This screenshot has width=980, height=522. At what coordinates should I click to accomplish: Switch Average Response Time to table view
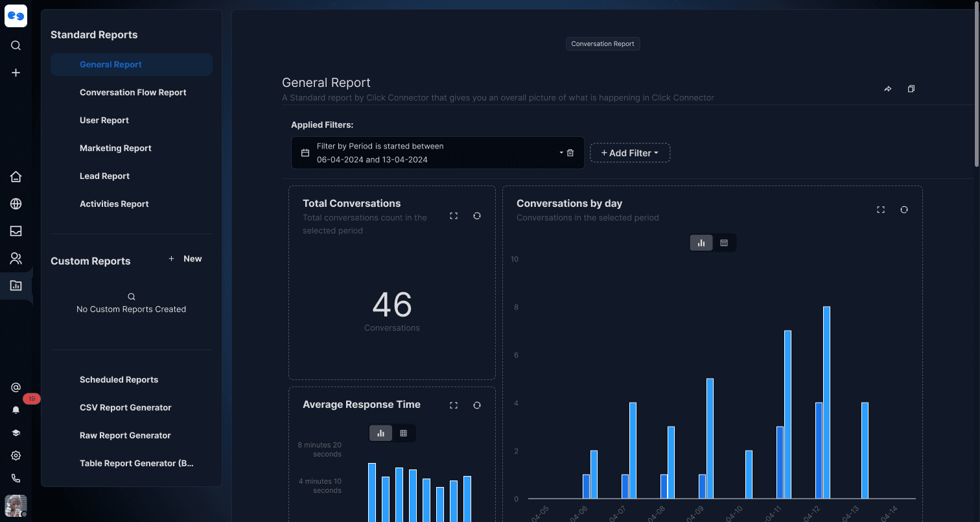click(403, 433)
